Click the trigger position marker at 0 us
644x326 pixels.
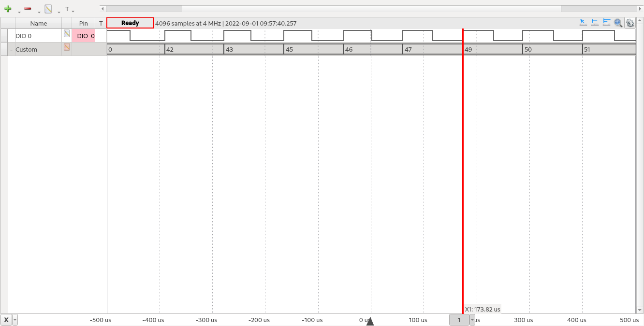(370, 321)
